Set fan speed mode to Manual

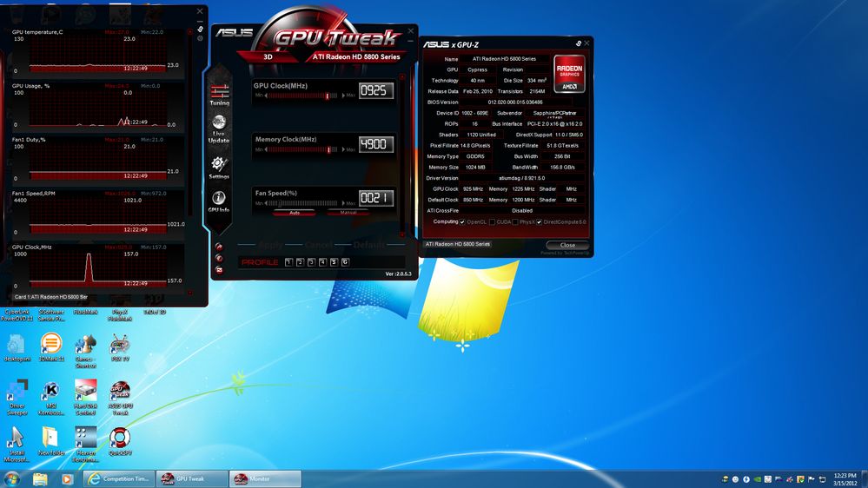click(348, 213)
